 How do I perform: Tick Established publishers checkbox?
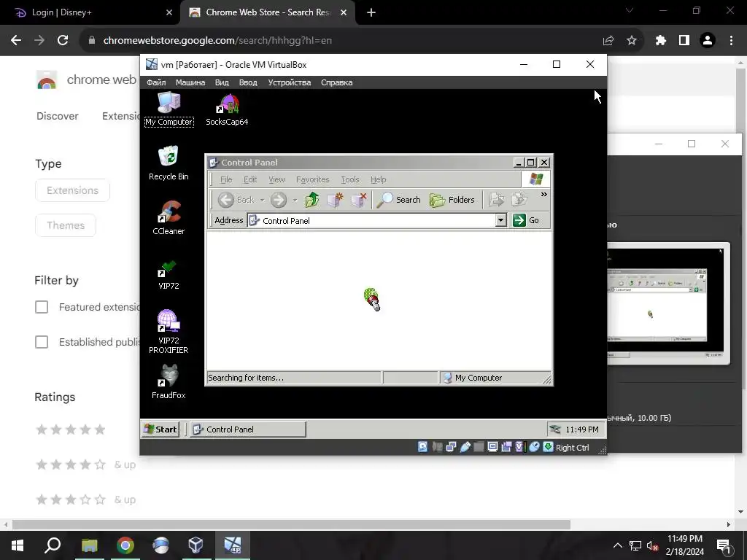42,342
